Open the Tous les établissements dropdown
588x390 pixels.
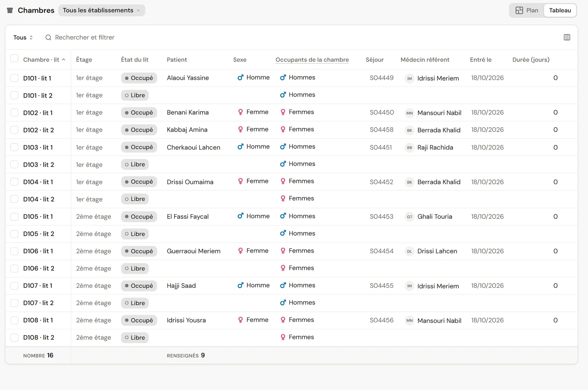point(102,11)
